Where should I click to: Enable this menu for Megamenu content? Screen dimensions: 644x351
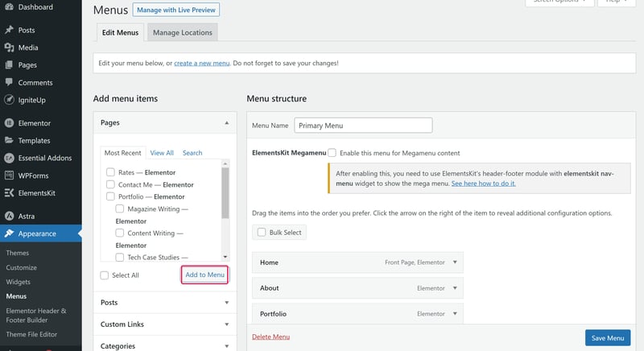tap(332, 153)
